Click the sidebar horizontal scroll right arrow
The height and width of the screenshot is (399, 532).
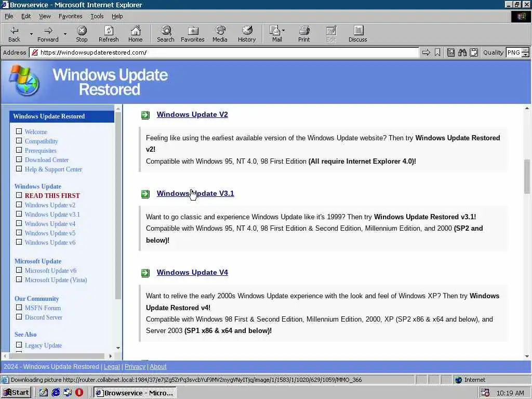[x=110, y=356]
